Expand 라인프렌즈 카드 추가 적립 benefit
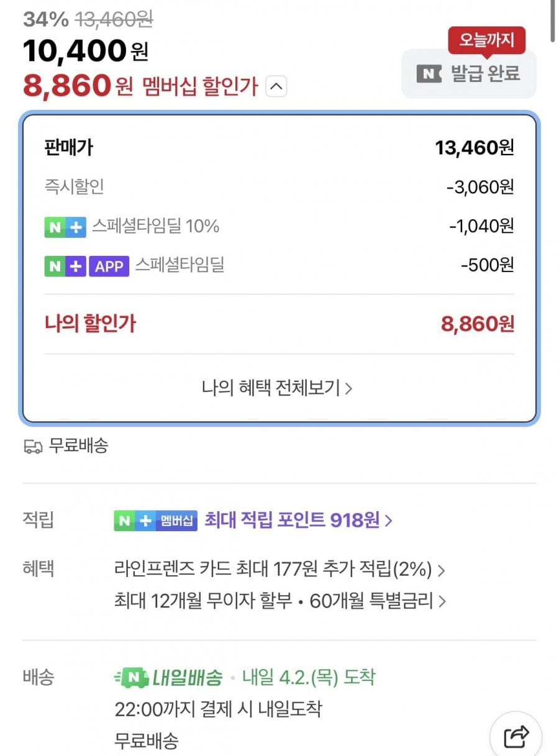This screenshot has width=559, height=756. click(x=279, y=568)
